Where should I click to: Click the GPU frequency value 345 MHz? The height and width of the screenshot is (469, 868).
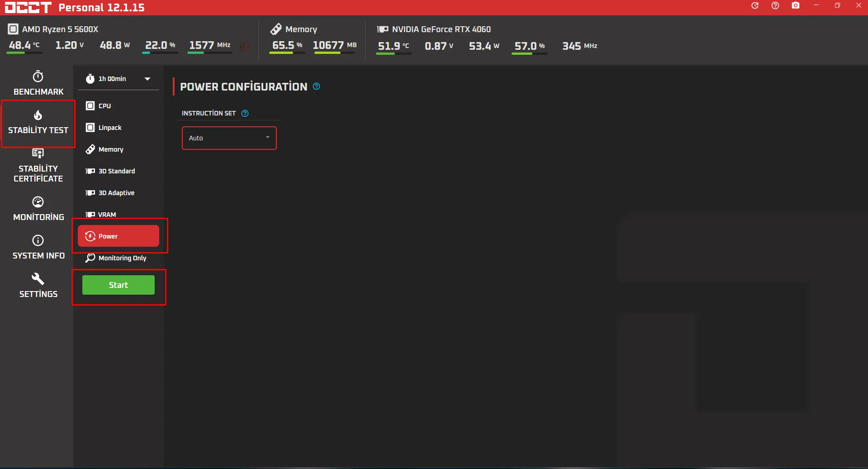(580, 46)
